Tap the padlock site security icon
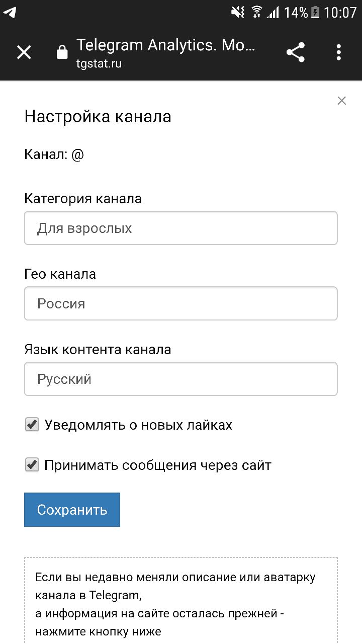The height and width of the screenshot is (644, 362). coord(62,52)
